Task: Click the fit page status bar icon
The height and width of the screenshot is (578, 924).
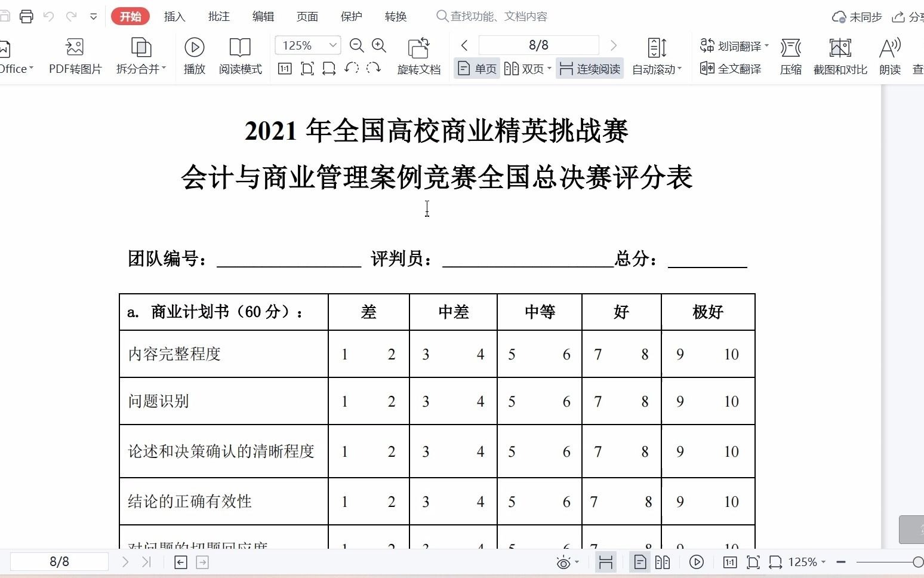Action: (x=753, y=562)
